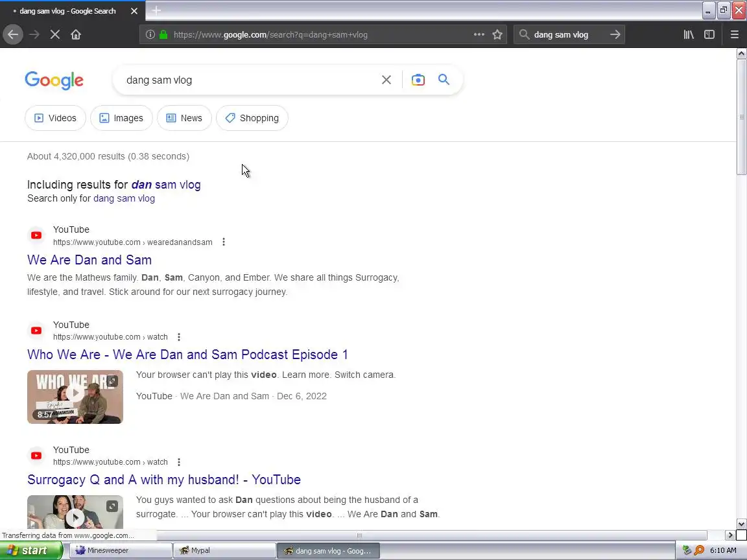The width and height of the screenshot is (747, 560).
Task: Open the dan sam vlog suggested search
Action: pyautogui.click(x=166, y=185)
